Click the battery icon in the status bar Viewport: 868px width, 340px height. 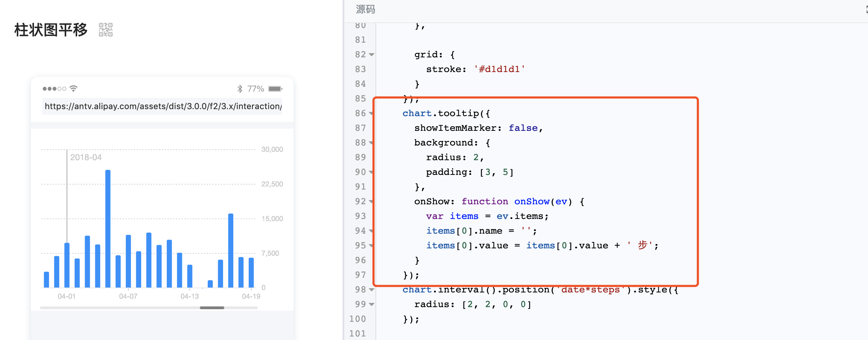pyautogui.click(x=276, y=88)
